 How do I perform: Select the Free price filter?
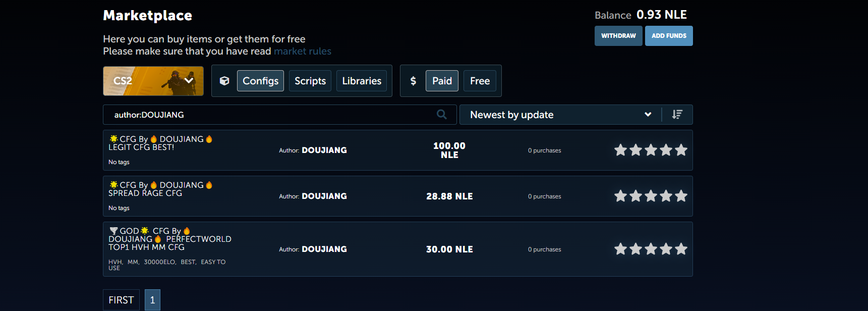click(x=480, y=81)
